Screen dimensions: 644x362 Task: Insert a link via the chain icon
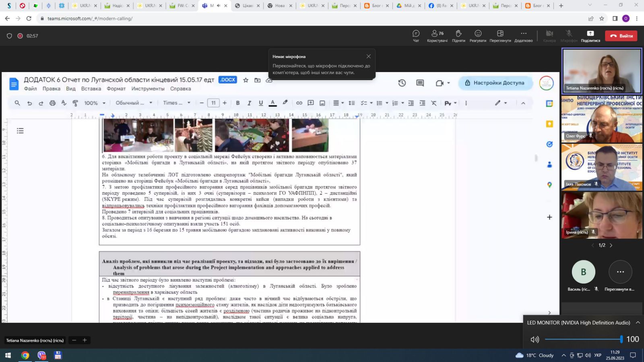pyautogui.click(x=299, y=103)
